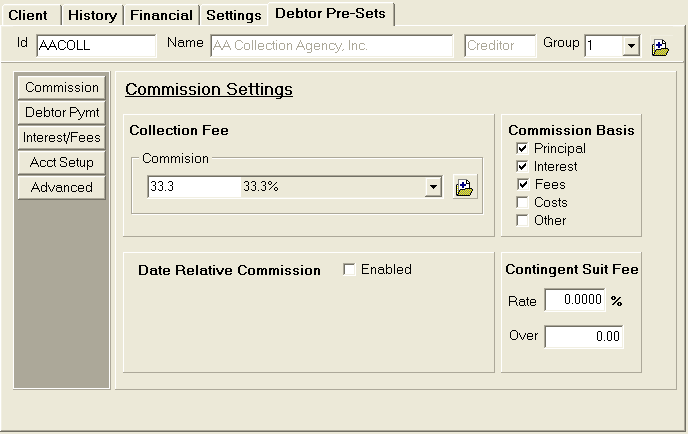Open the Group dropdown list
The image size is (688, 434).
click(x=631, y=46)
